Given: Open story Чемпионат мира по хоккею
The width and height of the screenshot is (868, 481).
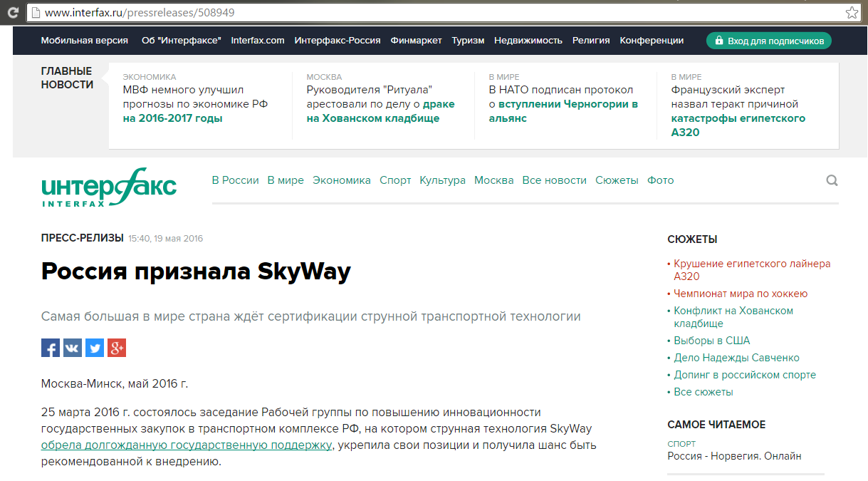Looking at the screenshot, I should coord(741,294).
